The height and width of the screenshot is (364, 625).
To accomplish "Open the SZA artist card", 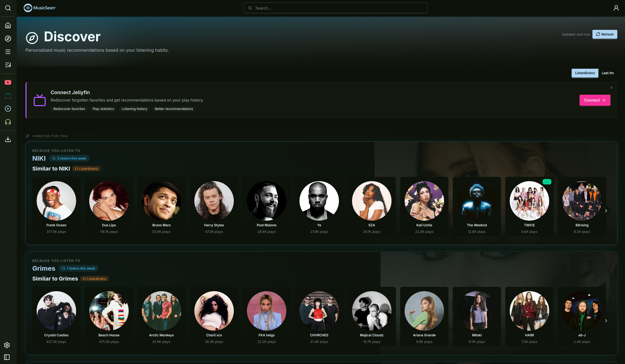I will point(372,206).
